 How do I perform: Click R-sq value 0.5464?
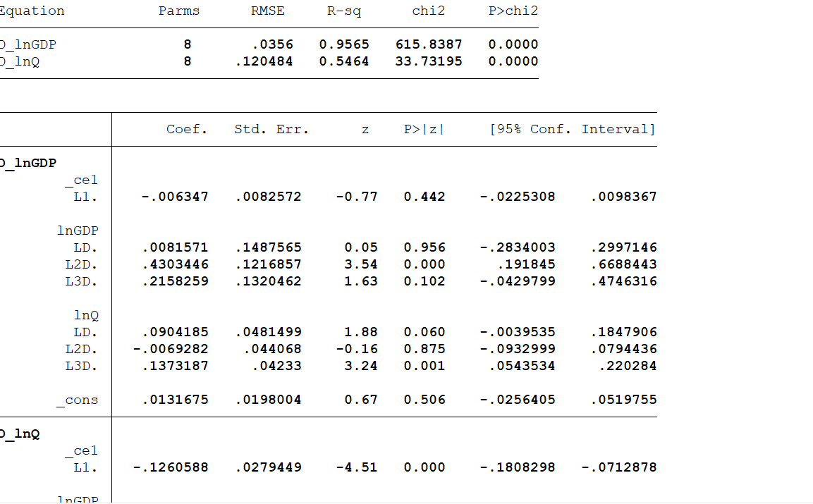[x=344, y=61]
